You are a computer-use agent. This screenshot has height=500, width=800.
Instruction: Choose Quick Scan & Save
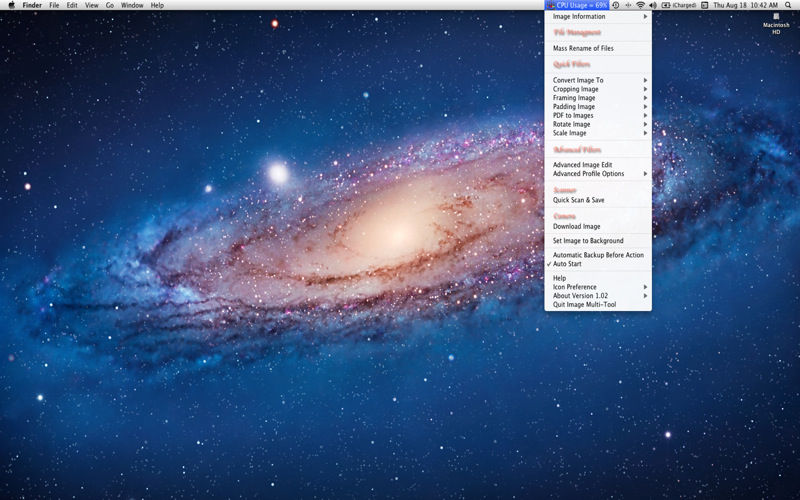(598, 200)
